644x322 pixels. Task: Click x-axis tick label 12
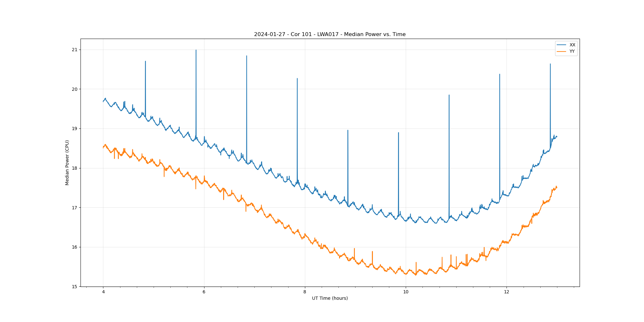507,292
